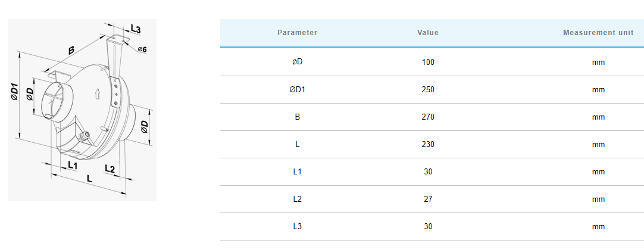Click the L3 label in the diagram
This screenshot has height=250, width=644.
(136, 29)
